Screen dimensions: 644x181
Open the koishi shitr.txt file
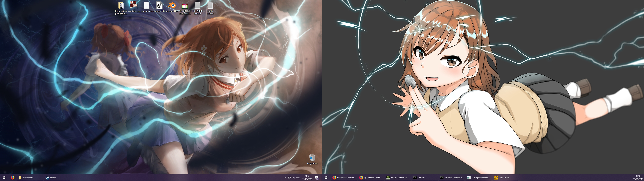[x=210, y=8]
